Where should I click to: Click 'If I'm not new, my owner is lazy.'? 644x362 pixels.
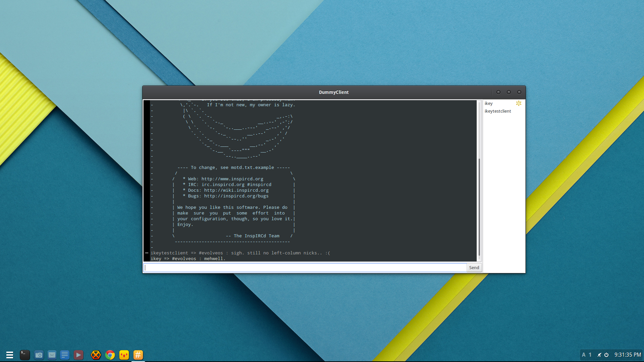[x=251, y=105]
